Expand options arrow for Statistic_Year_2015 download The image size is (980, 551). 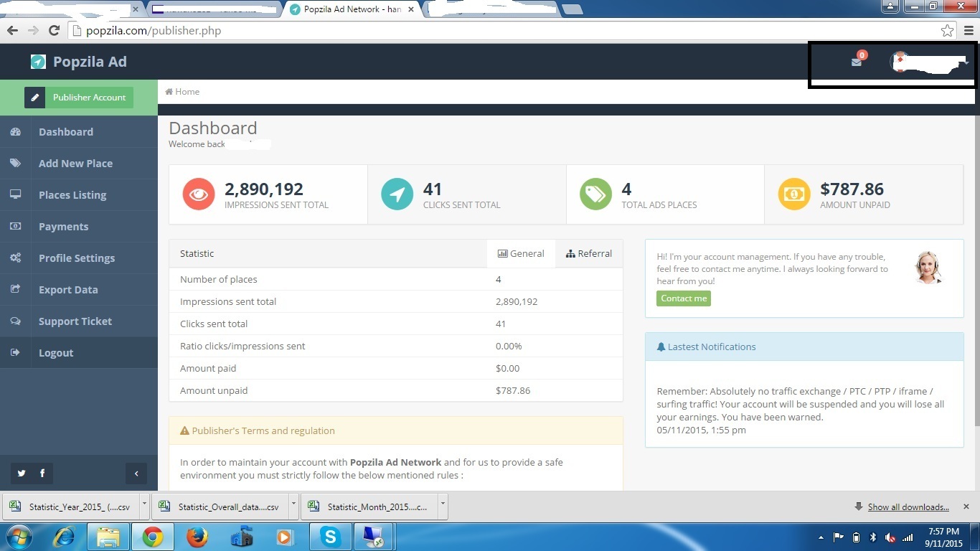pos(144,505)
